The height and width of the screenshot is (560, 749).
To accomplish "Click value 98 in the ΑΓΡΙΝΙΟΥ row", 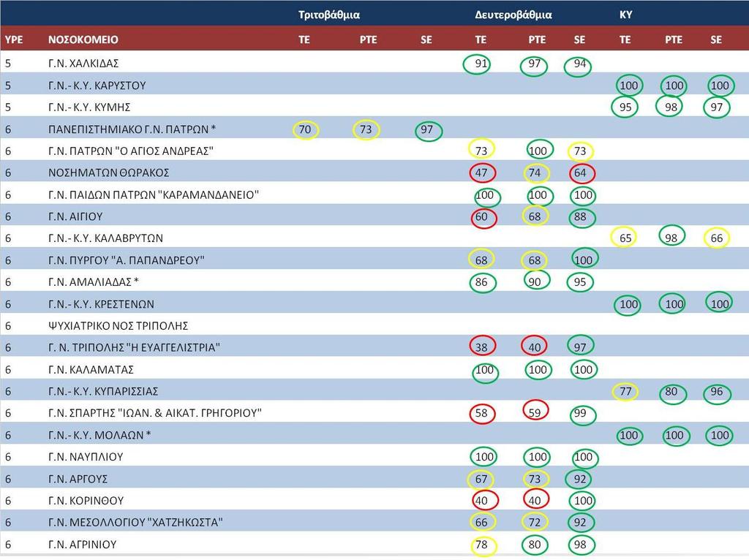I will [581, 545].
